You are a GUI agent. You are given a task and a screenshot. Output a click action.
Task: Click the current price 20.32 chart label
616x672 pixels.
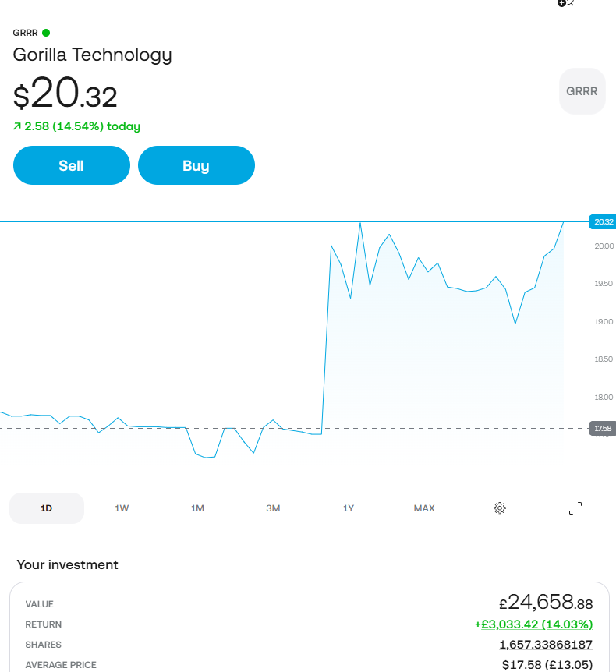tap(602, 221)
